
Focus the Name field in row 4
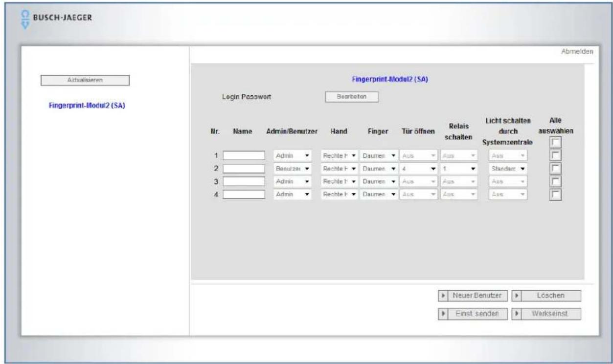[244, 194]
